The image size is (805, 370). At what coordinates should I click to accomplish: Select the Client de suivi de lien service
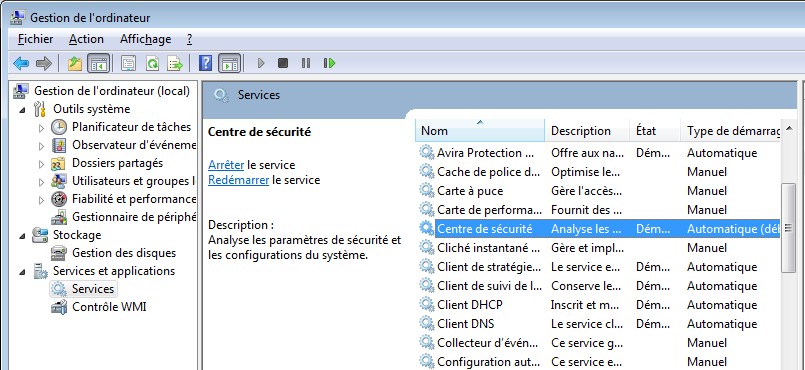click(488, 286)
